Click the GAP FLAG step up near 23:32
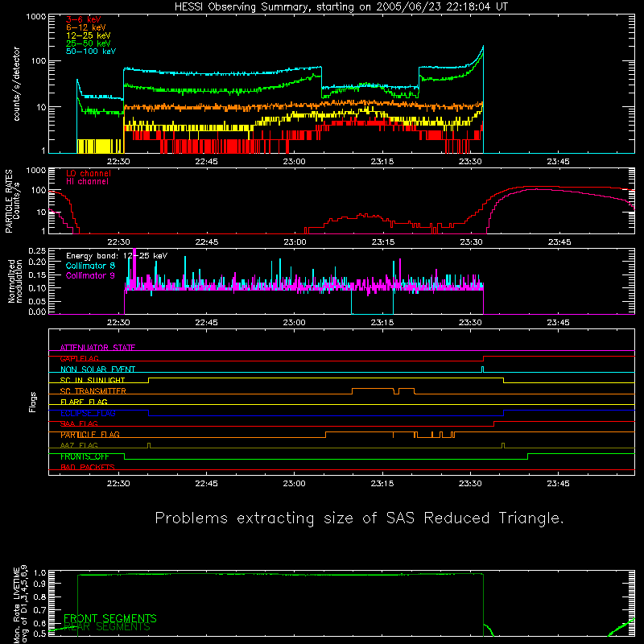Screen dimensions: 644x644 [x=484, y=358]
